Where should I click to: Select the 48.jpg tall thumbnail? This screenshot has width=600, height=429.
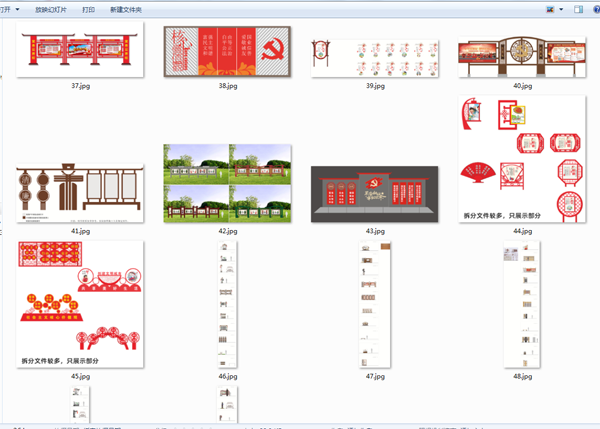click(521, 304)
